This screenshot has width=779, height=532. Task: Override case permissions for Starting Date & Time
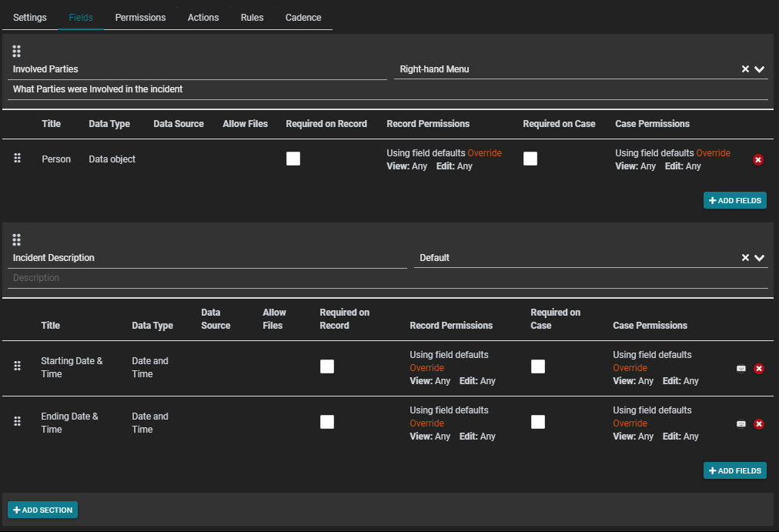(x=630, y=367)
